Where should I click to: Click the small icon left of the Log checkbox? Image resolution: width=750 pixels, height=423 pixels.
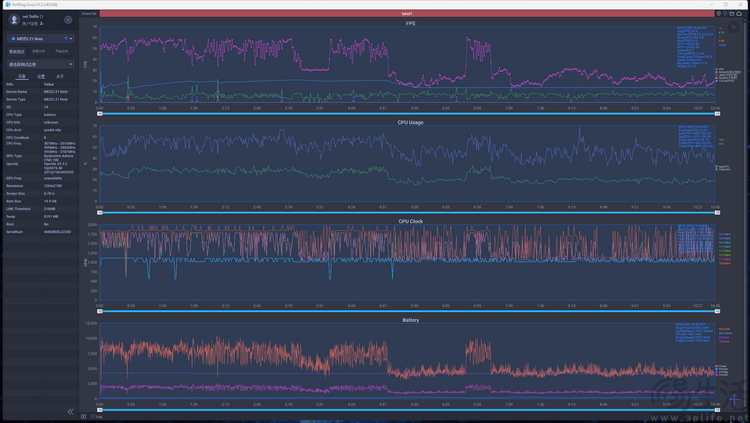tap(84, 417)
